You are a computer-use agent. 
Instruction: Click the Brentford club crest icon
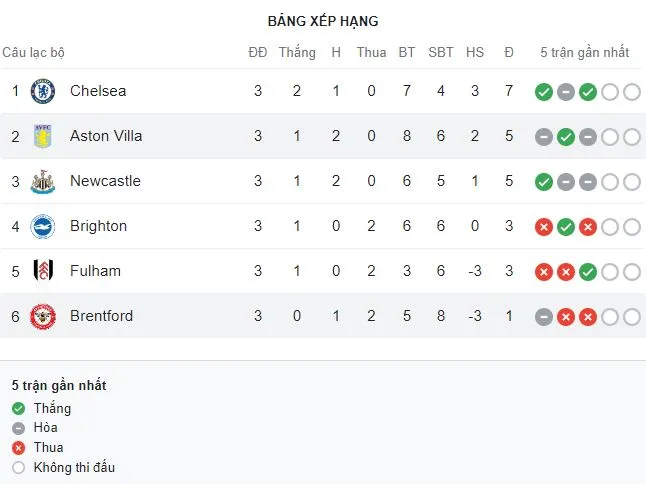43,316
